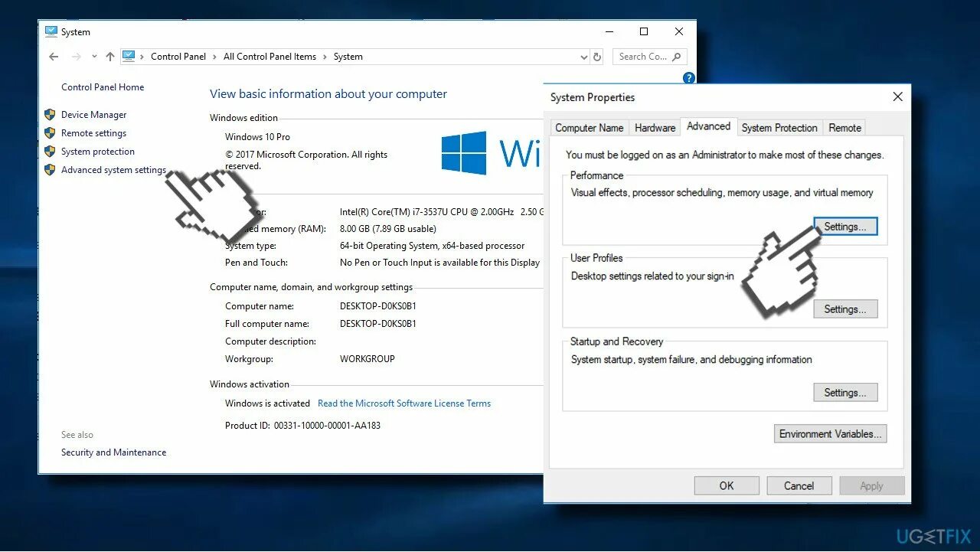The width and height of the screenshot is (980, 552).
Task: Select the Advanced tab
Action: click(x=708, y=126)
